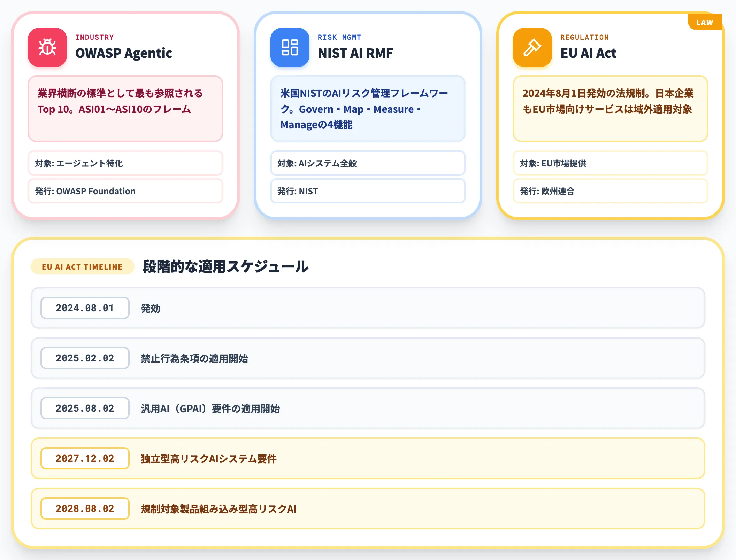This screenshot has height=560, width=736.
Task: Click the blue grid icon for NIST AI RMF
Action: tap(290, 47)
